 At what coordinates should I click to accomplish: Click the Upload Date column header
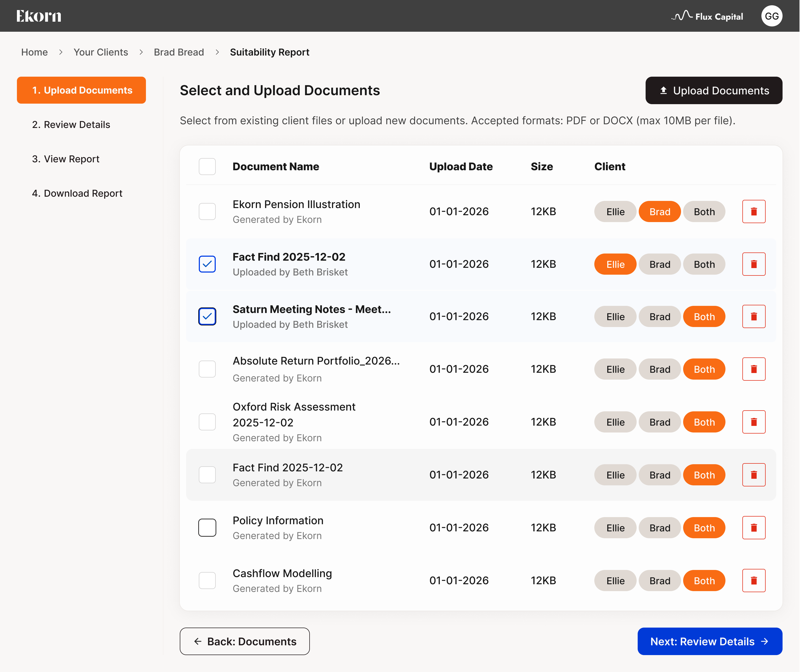[461, 167]
